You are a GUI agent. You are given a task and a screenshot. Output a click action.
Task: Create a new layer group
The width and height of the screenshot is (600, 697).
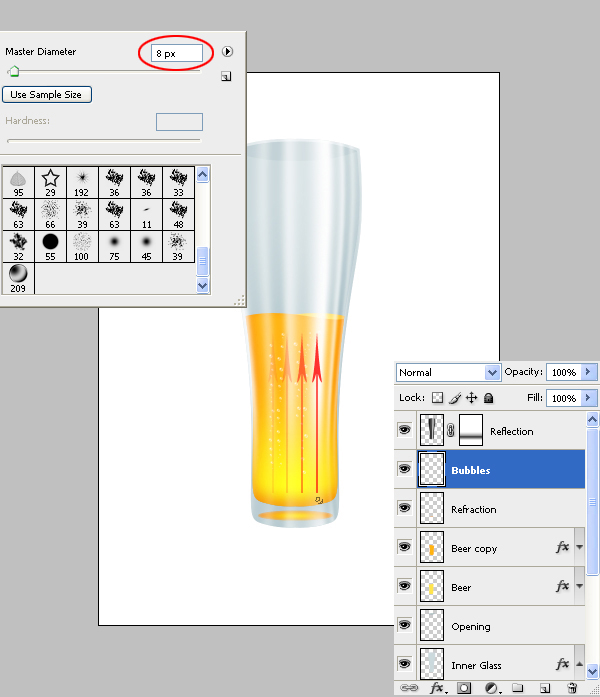tap(518, 688)
